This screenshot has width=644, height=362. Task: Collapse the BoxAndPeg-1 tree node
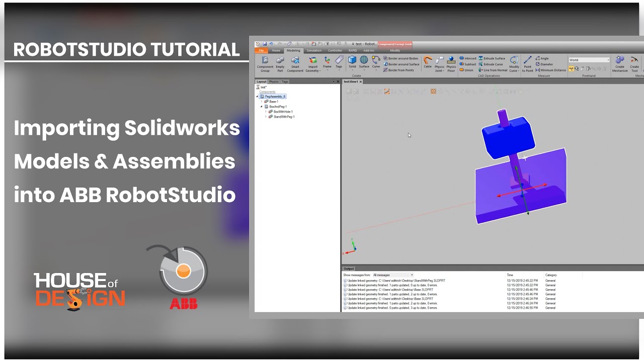click(262, 107)
